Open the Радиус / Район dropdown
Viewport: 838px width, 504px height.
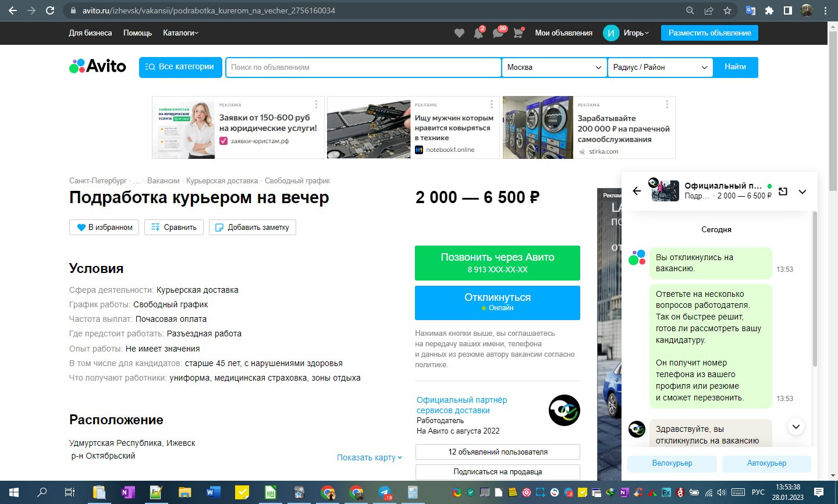click(x=660, y=67)
